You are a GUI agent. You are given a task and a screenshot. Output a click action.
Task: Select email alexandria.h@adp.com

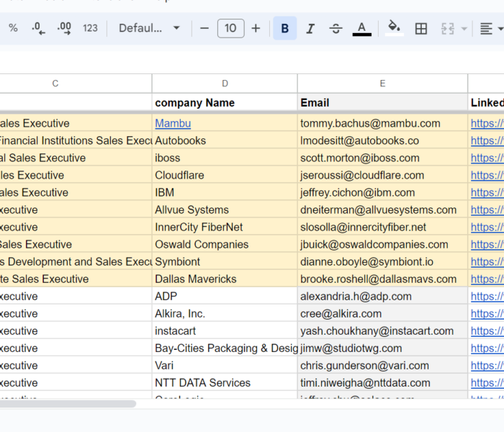382,297
